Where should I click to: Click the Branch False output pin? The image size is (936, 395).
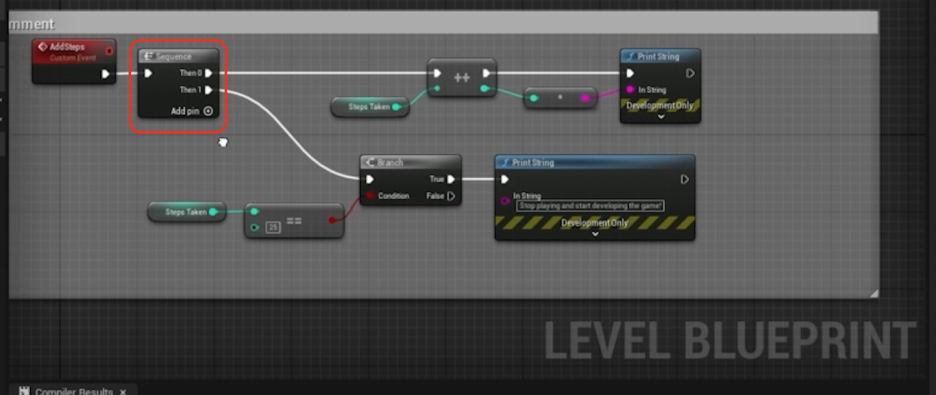tap(451, 196)
